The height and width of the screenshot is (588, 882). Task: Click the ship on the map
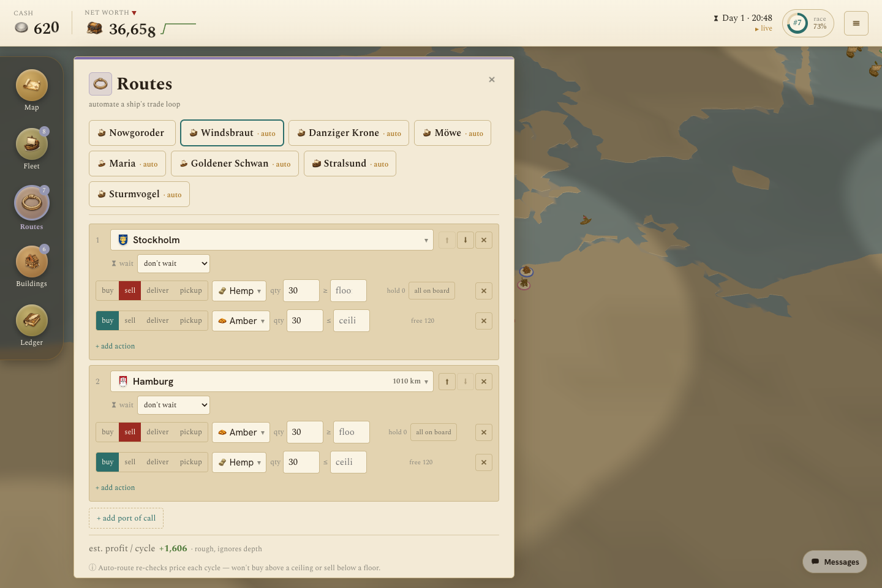586,220
